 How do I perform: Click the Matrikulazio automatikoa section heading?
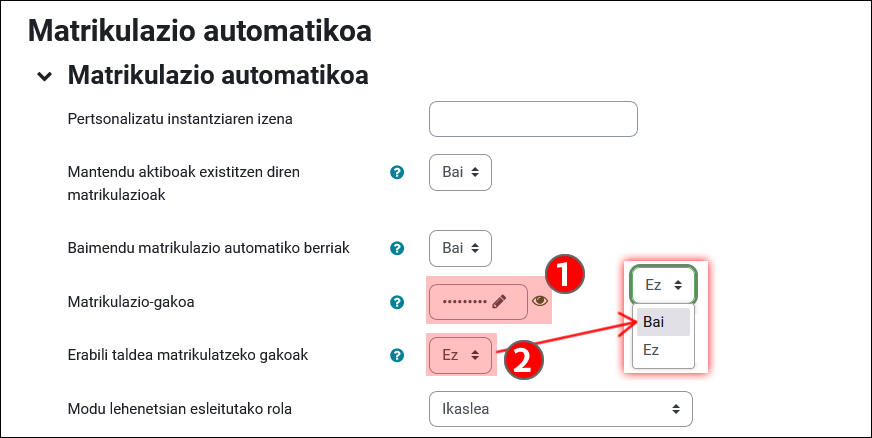coord(218,75)
